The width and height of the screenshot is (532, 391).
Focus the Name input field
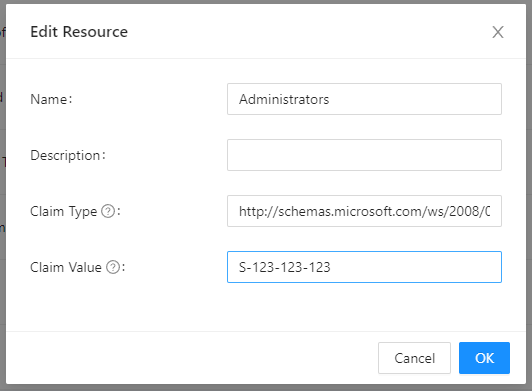tap(364, 99)
